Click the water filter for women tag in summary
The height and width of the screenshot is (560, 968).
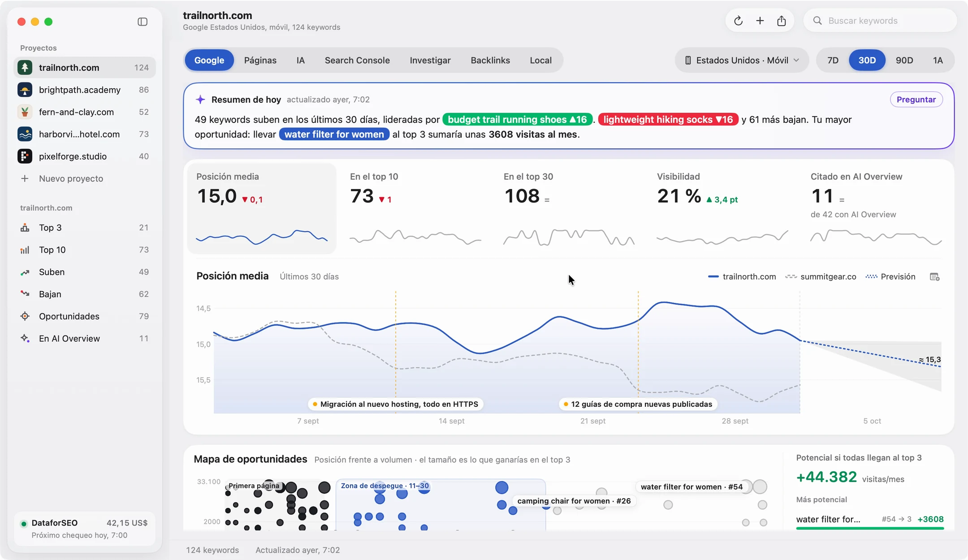(334, 134)
